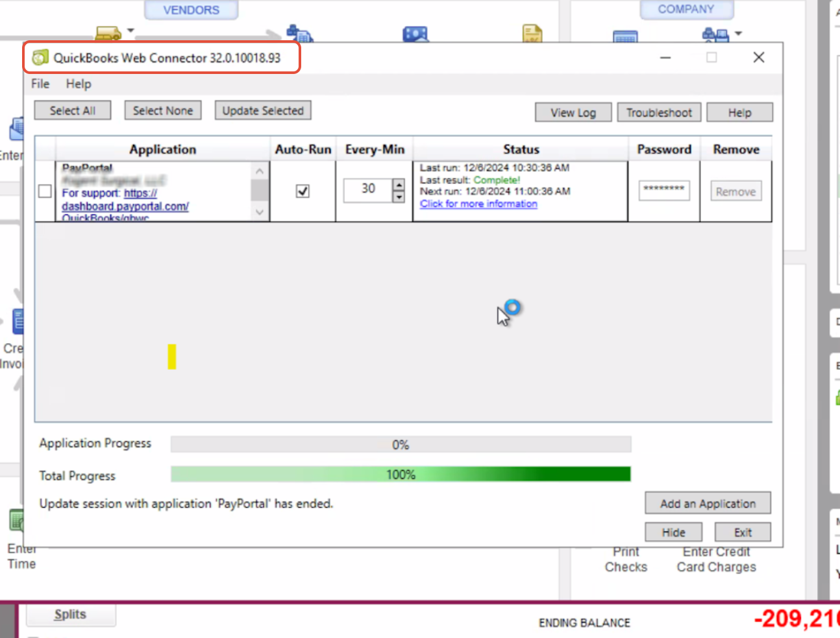Viewport: 840px width, 638px height.
Task: Click Update Selected button
Action: click(x=263, y=110)
